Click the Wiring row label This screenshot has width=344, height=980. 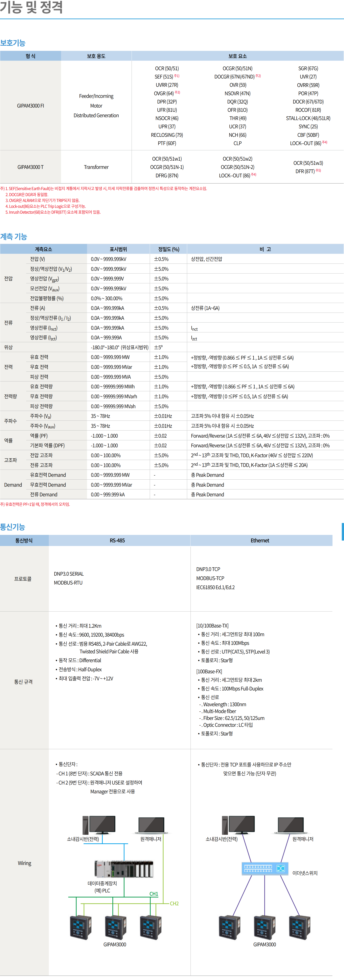tap(24, 863)
